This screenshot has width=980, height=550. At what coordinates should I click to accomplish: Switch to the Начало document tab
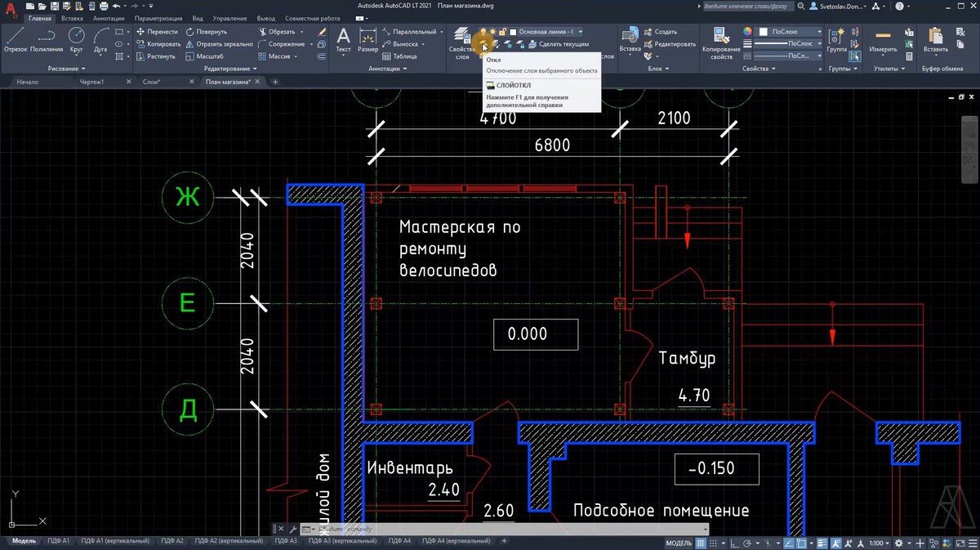[28, 82]
